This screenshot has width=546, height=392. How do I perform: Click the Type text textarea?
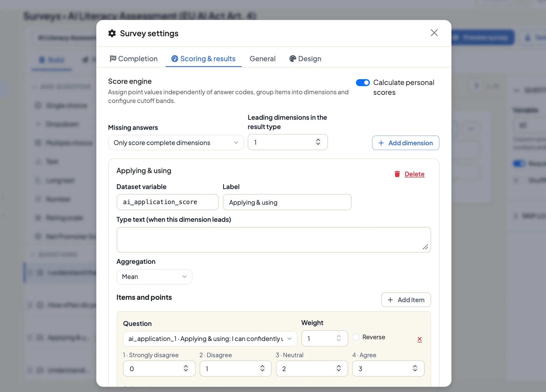(x=274, y=240)
